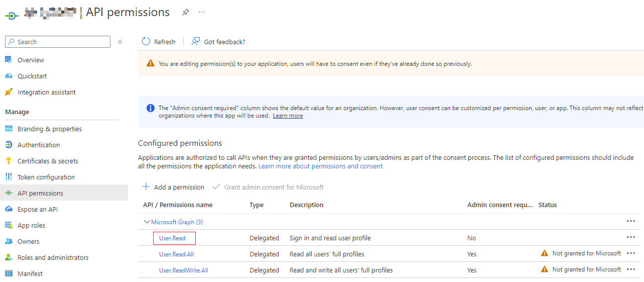Click the Status column header
The width and height of the screenshot is (644, 282).
click(x=548, y=205)
